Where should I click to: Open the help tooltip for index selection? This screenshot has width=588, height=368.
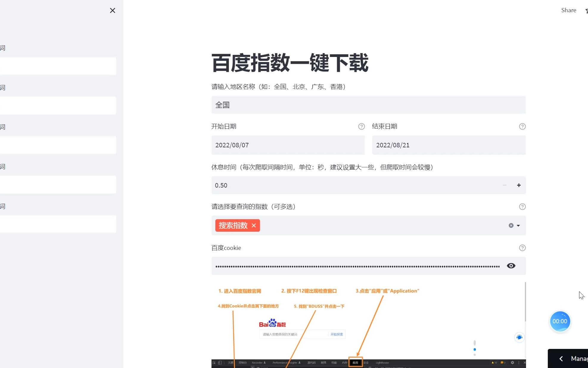(x=522, y=207)
